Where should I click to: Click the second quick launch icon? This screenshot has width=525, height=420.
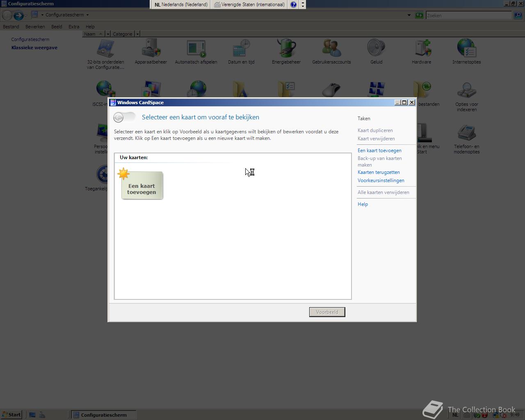coord(42,415)
